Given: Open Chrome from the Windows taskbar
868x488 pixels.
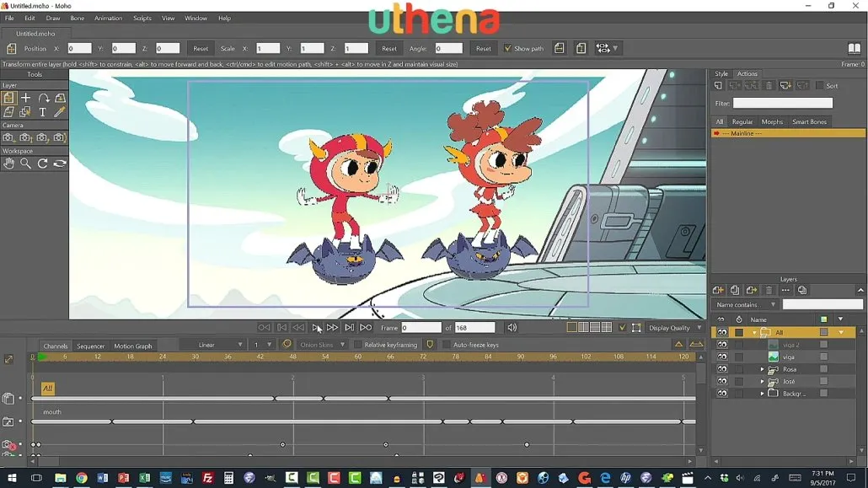Looking at the screenshot, I should (82, 478).
